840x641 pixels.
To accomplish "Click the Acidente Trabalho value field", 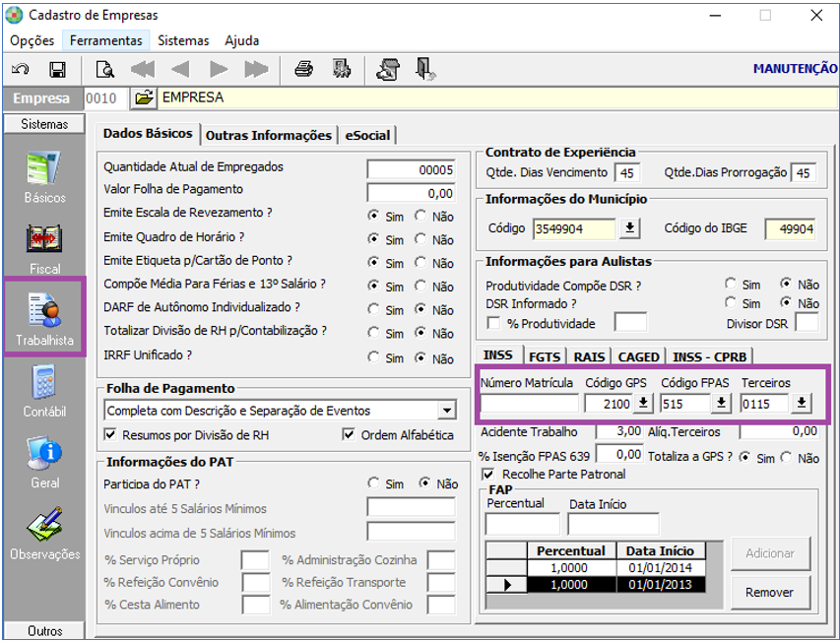I will [x=619, y=431].
